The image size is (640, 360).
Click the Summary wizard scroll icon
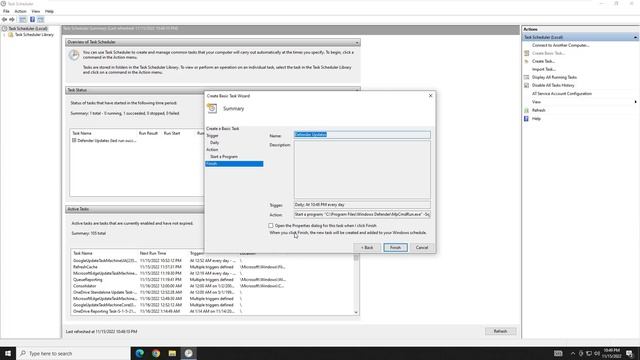(212, 109)
